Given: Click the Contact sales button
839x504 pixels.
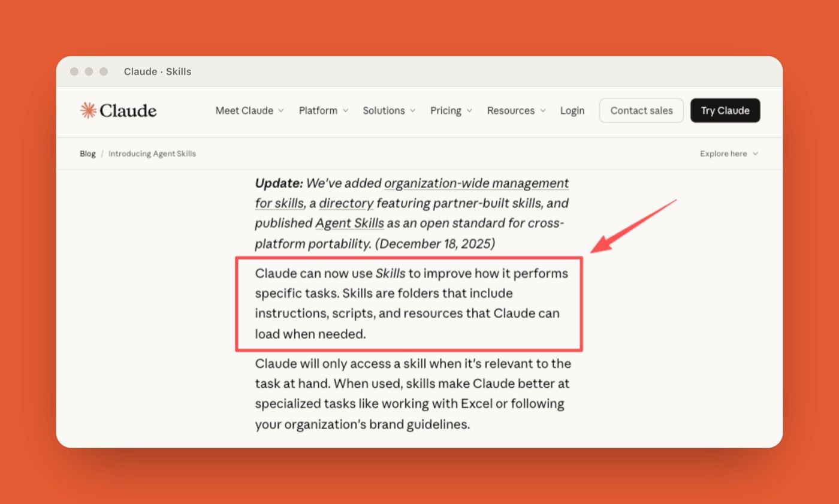Looking at the screenshot, I should [641, 110].
